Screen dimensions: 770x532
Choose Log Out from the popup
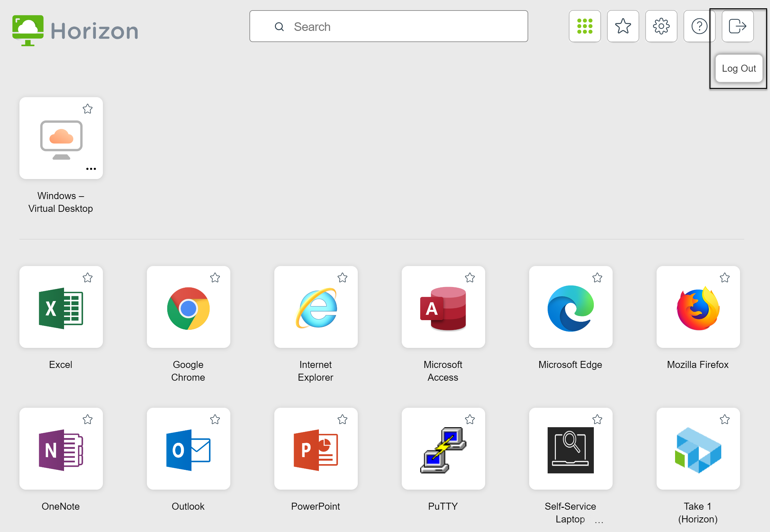click(x=739, y=68)
